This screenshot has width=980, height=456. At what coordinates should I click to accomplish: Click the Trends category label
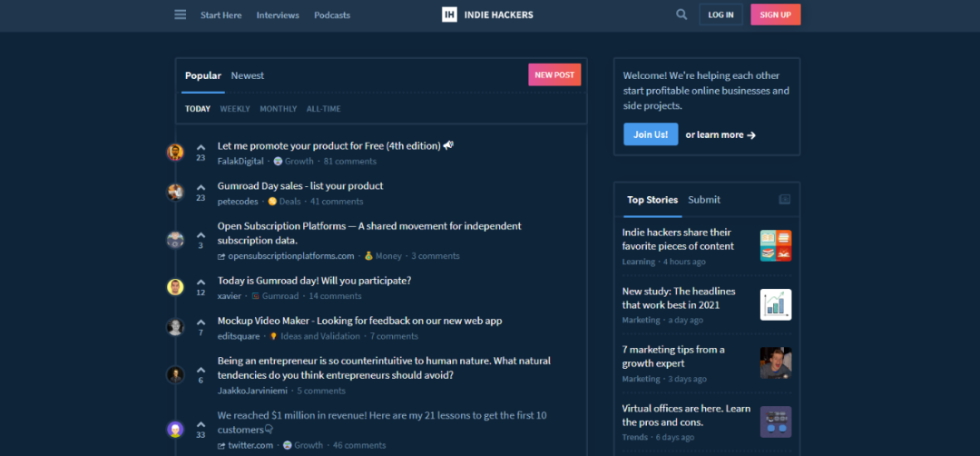[635, 437]
